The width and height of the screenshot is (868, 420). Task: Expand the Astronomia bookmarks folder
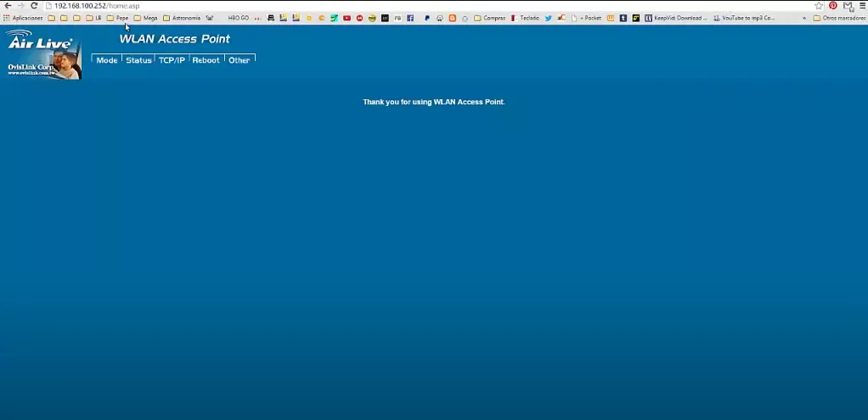(x=182, y=18)
